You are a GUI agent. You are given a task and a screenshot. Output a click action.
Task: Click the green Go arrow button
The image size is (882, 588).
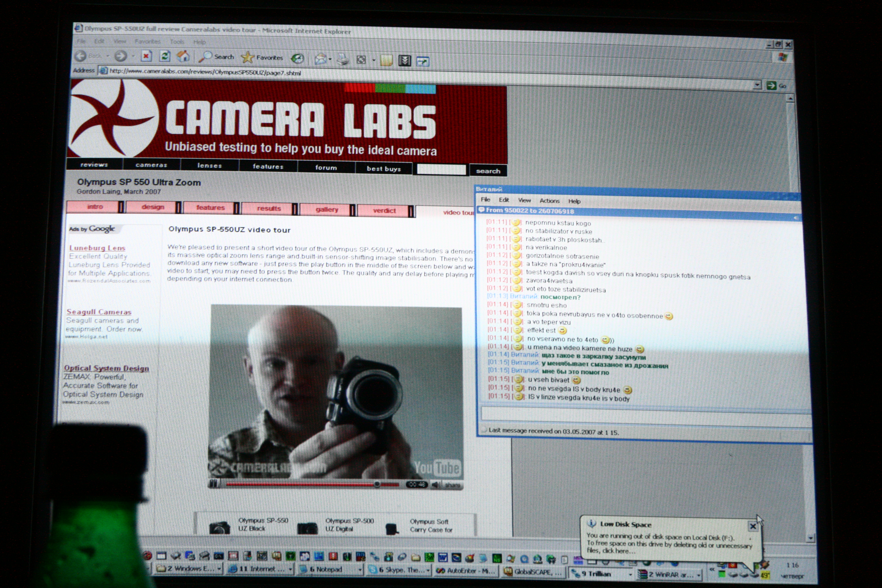tap(771, 86)
